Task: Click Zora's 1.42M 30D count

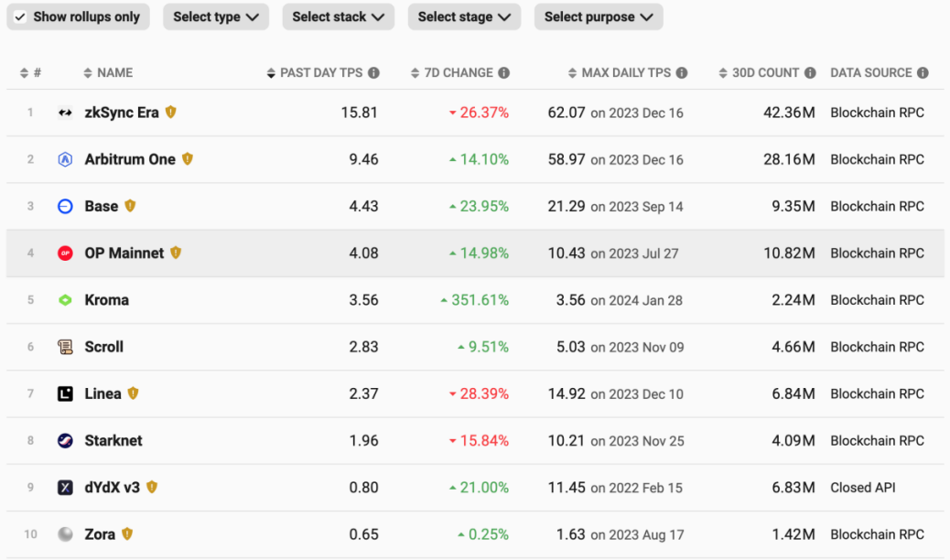Action: [x=793, y=534]
